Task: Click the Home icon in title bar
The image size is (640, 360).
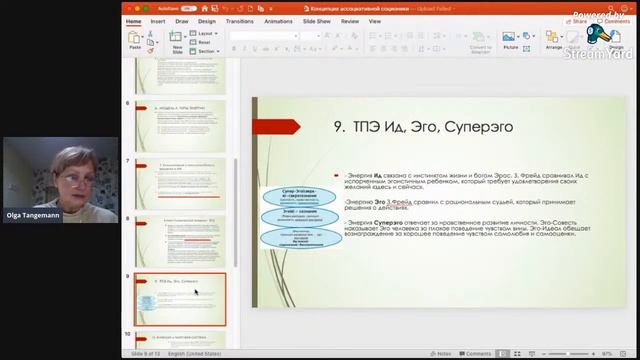Action: click(x=205, y=8)
